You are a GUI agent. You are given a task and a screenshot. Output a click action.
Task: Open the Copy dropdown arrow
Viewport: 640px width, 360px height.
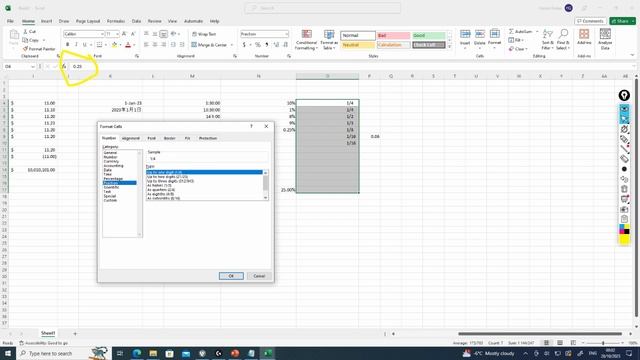coord(44,40)
